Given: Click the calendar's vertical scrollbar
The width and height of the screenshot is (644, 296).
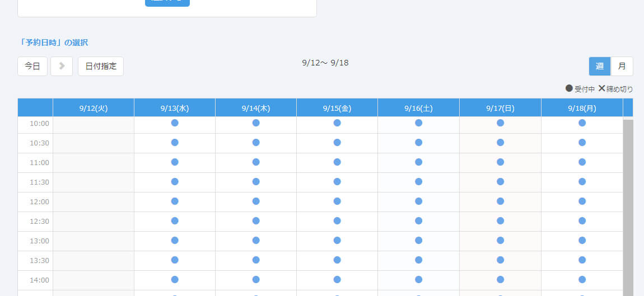Looking at the screenshot, I should coord(628,207).
